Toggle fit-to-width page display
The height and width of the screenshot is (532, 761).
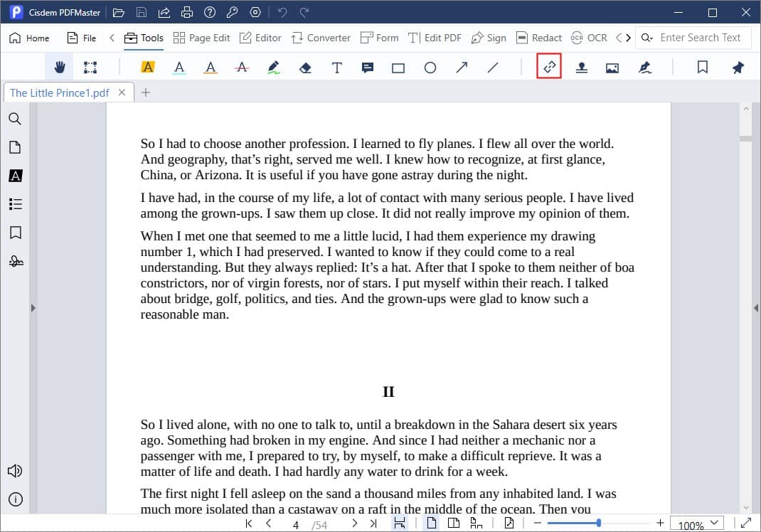coord(399,522)
